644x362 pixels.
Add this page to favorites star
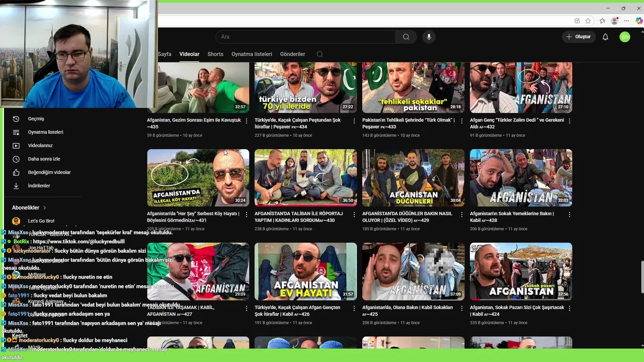click(588, 21)
